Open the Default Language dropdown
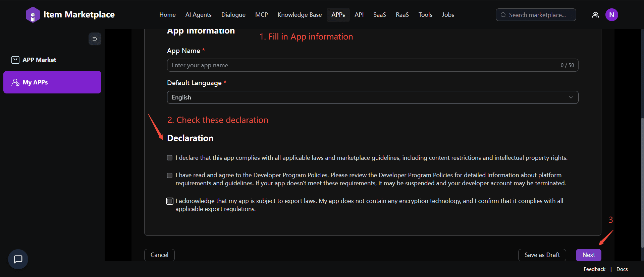Viewport: 644px width, 277px height. (x=372, y=97)
